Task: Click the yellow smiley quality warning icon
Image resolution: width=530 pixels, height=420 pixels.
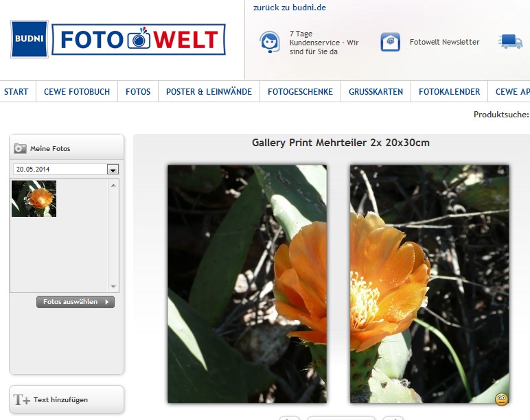Action: [501, 399]
